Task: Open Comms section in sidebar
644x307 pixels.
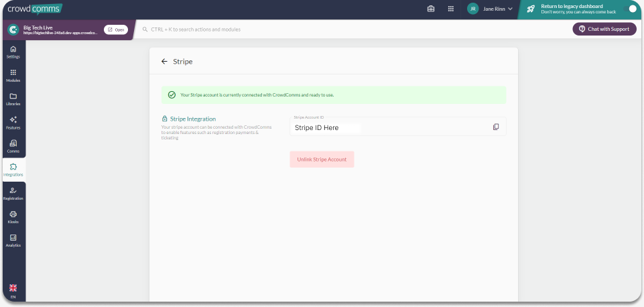Action: (13, 146)
